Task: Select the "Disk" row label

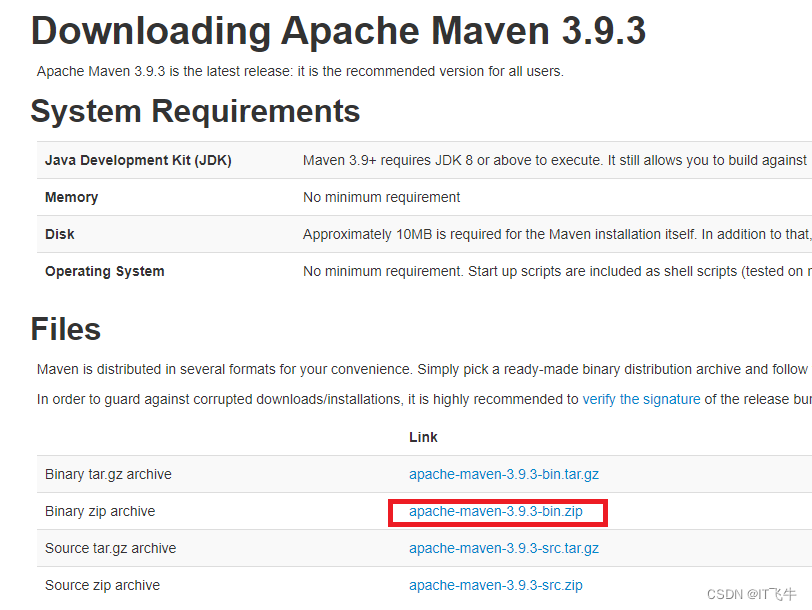Action: coord(60,234)
